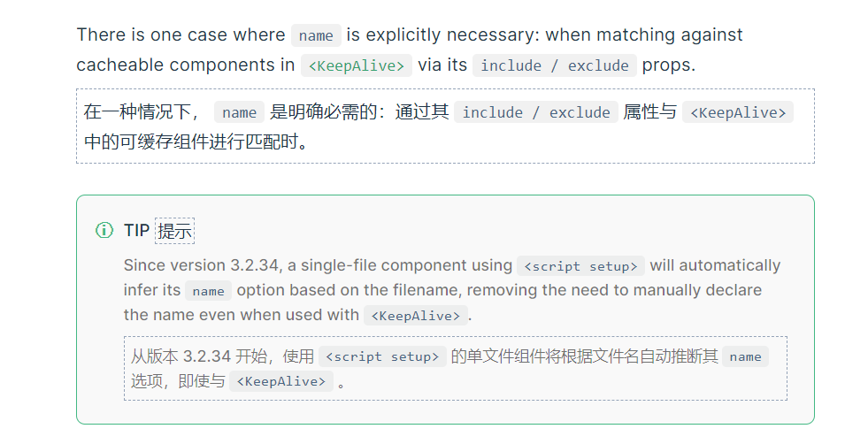Screen dimensions: 868x444
Task: Click <script setup> code in English tip text
Action: (x=580, y=266)
